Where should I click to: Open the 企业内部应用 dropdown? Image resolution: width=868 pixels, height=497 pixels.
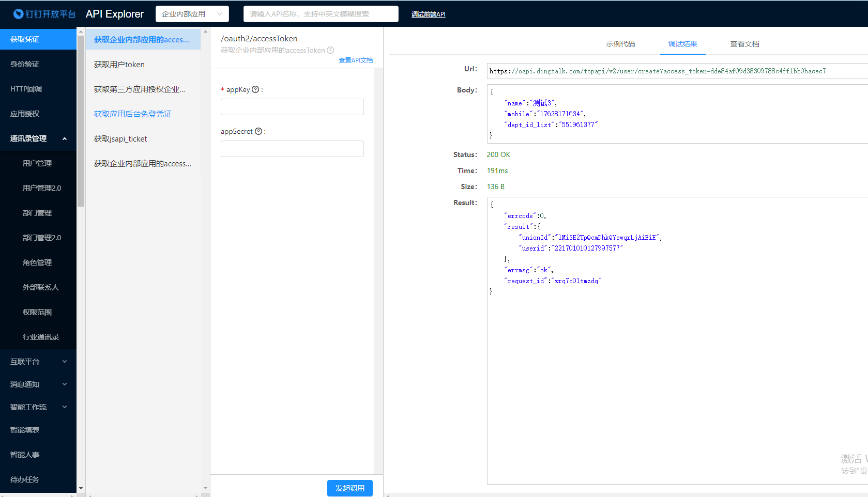(192, 14)
